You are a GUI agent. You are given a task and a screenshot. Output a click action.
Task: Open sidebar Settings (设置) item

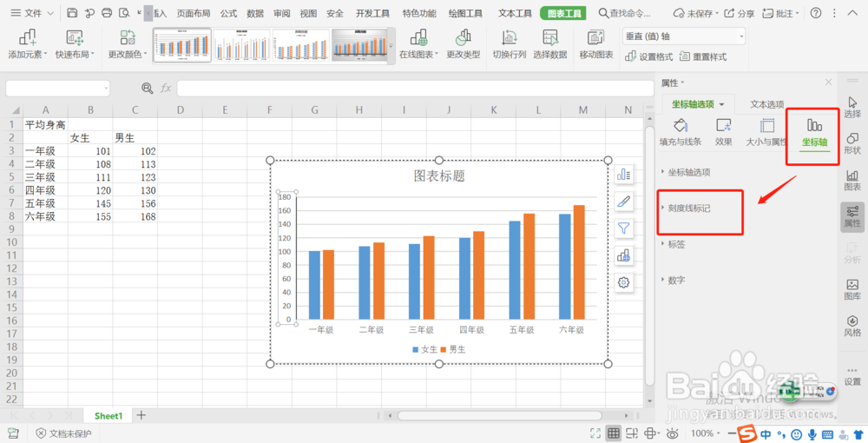pyautogui.click(x=852, y=377)
